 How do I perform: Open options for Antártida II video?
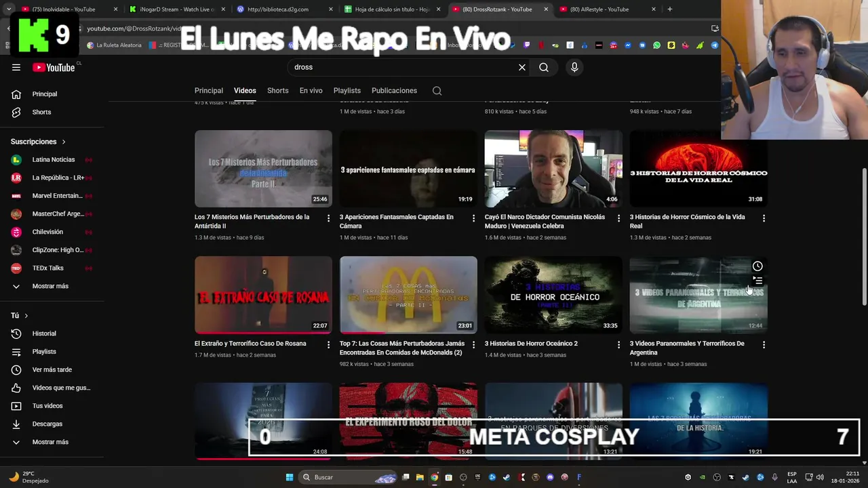(329, 218)
